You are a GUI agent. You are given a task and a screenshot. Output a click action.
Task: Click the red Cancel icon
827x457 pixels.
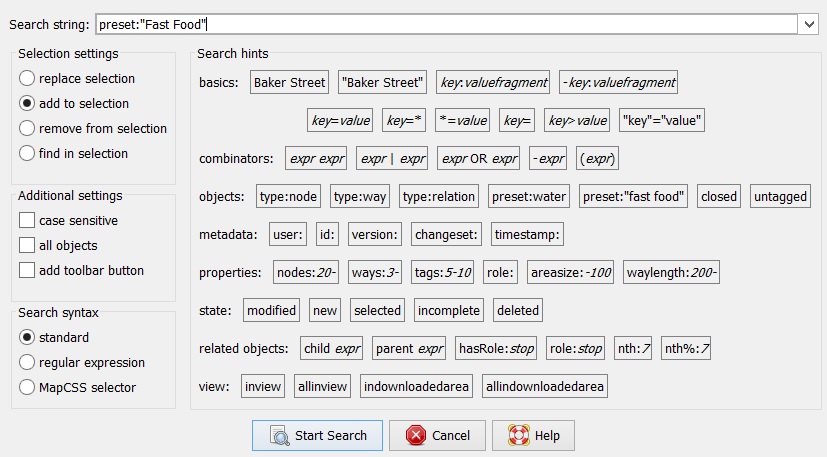[x=416, y=435]
